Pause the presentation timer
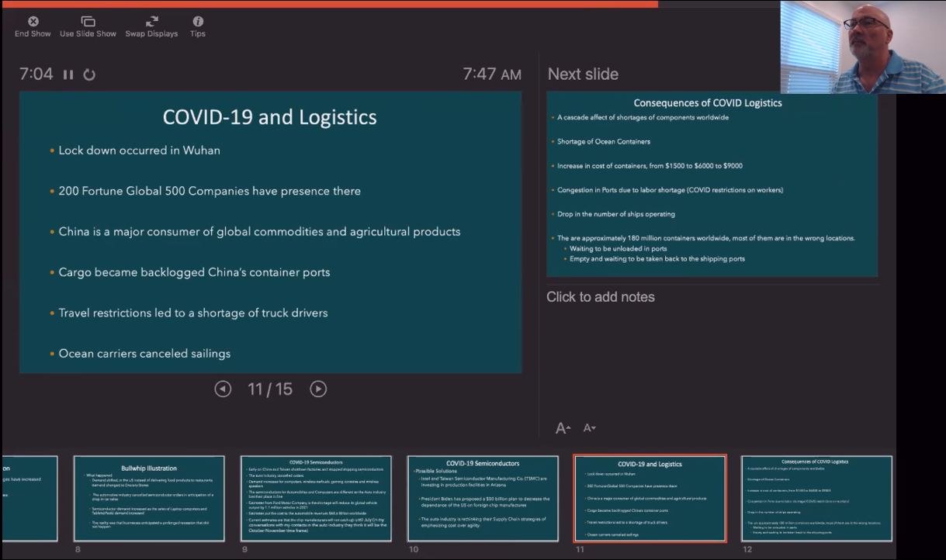The height and width of the screenshot is (560, 946). click(x=68, y=75)
